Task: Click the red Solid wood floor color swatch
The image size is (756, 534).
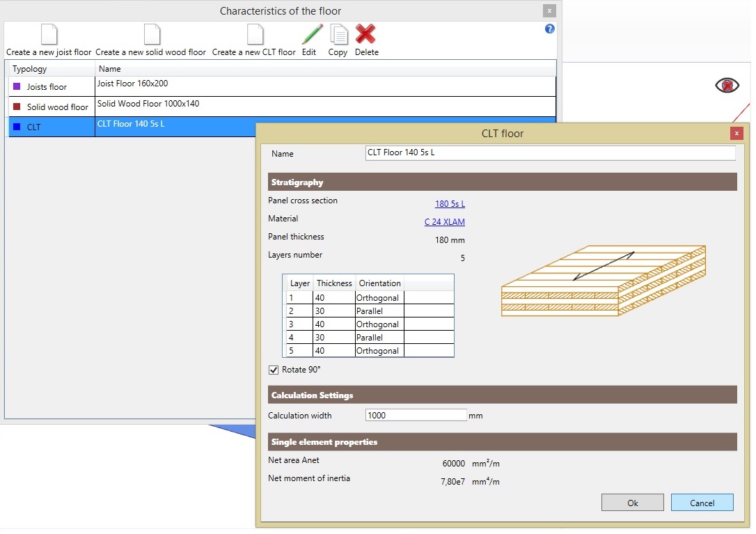Action: pos(17,107)
